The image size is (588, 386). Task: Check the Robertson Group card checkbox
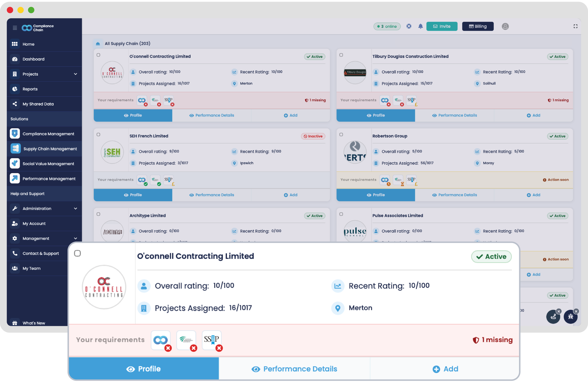pos(341,134)
